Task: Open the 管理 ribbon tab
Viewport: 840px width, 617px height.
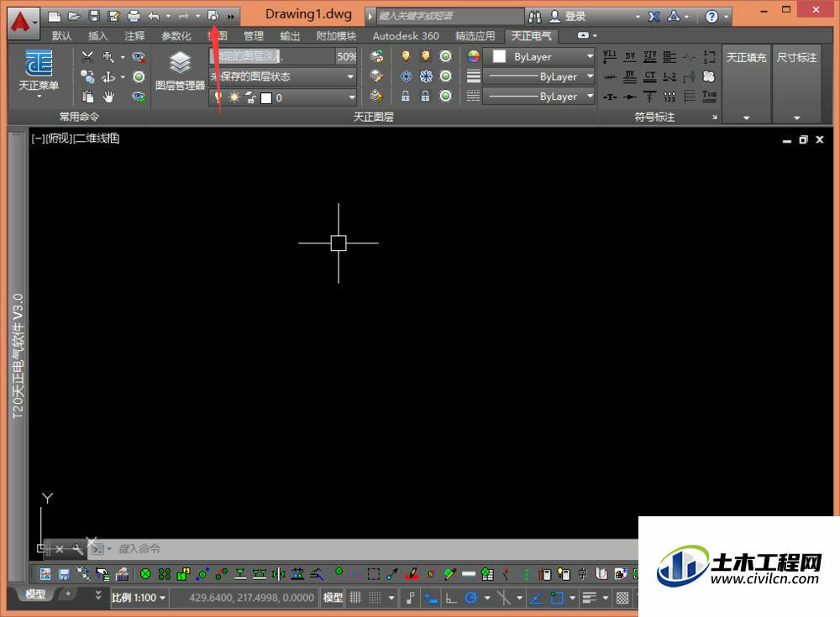Action: 254,36
